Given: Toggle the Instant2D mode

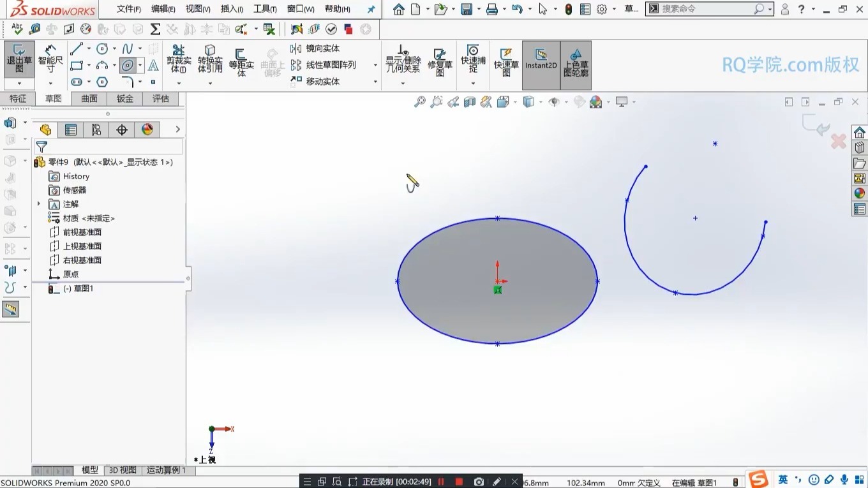Looking at the screenshot, I should (541, 64).
